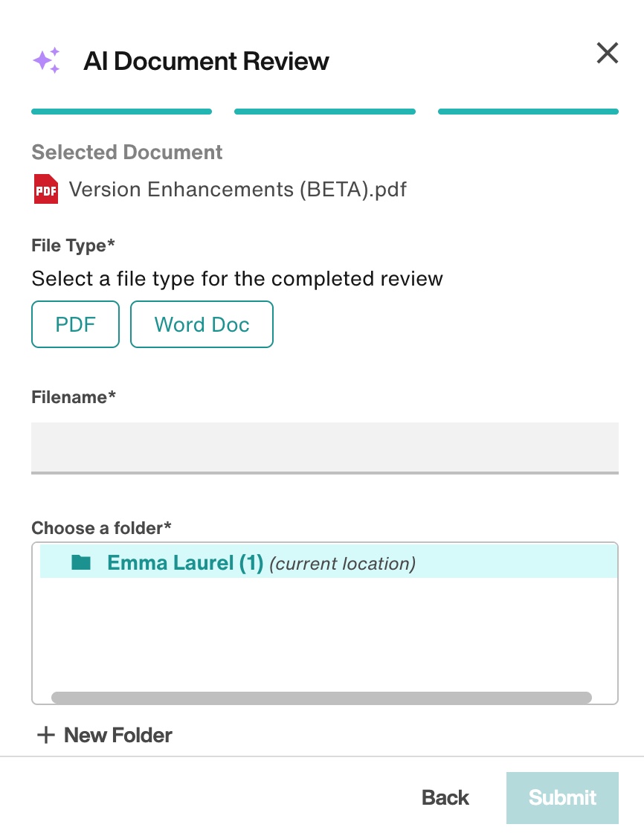
Task: Click the X icon to close AI Document Review
Action: (x=607, y=53)
